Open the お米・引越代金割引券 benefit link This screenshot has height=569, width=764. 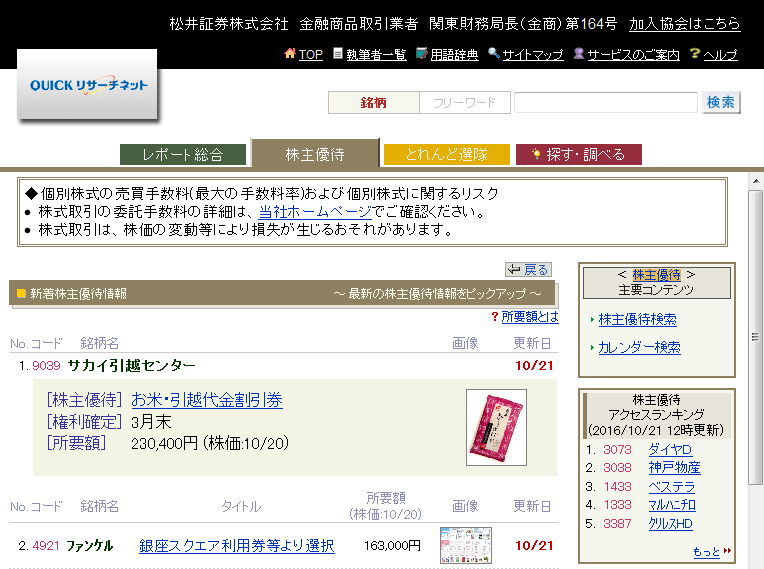tap(207, 400)
